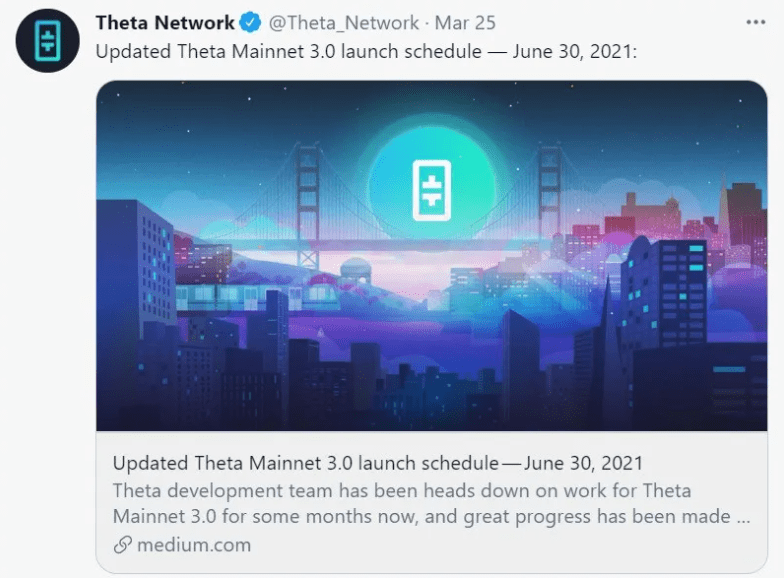784x578 pixels.
Task: Click the Theta Network display name
Action: (x=165, y=23)
